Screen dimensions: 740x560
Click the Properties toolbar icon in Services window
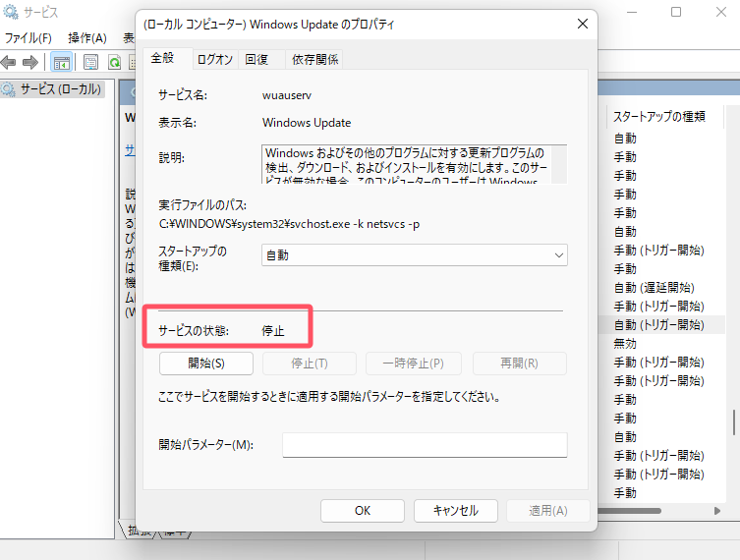[x=90, y=62]
